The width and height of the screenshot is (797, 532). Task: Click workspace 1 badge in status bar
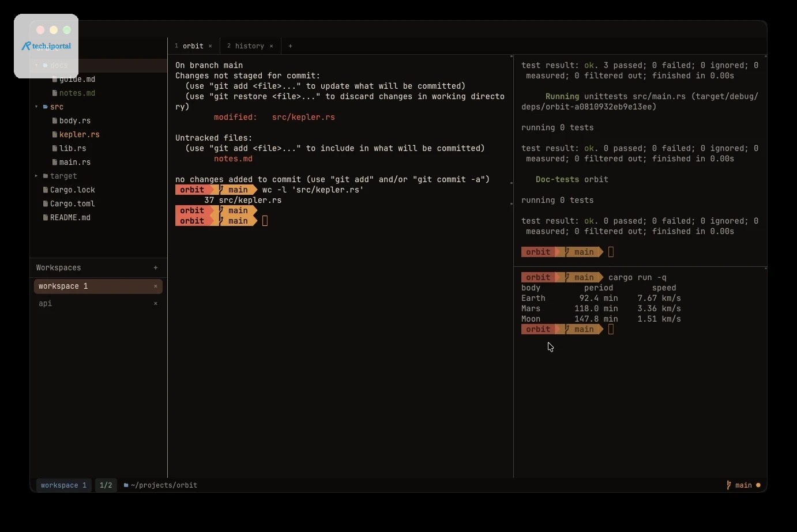point(63,485)
